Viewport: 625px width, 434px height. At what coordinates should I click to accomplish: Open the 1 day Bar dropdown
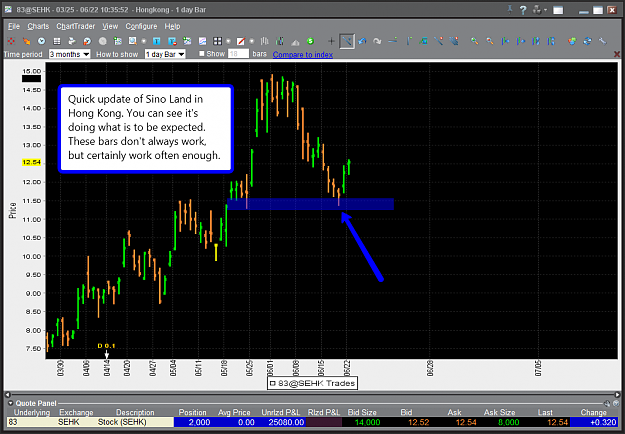click(165, 54)
